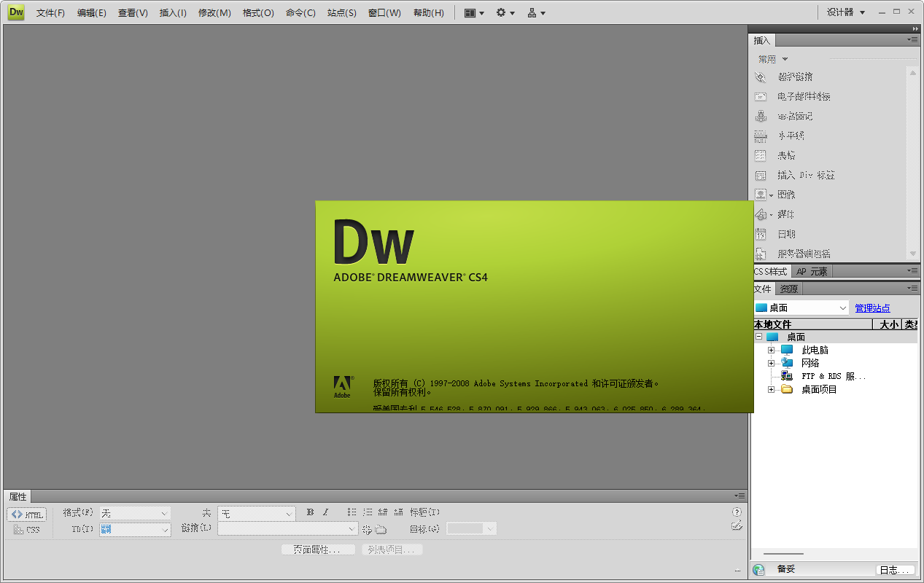Screen dimensions: 924x583
Task: Open the Images icon dropdown arrow
Action: [x=771, y=195]
